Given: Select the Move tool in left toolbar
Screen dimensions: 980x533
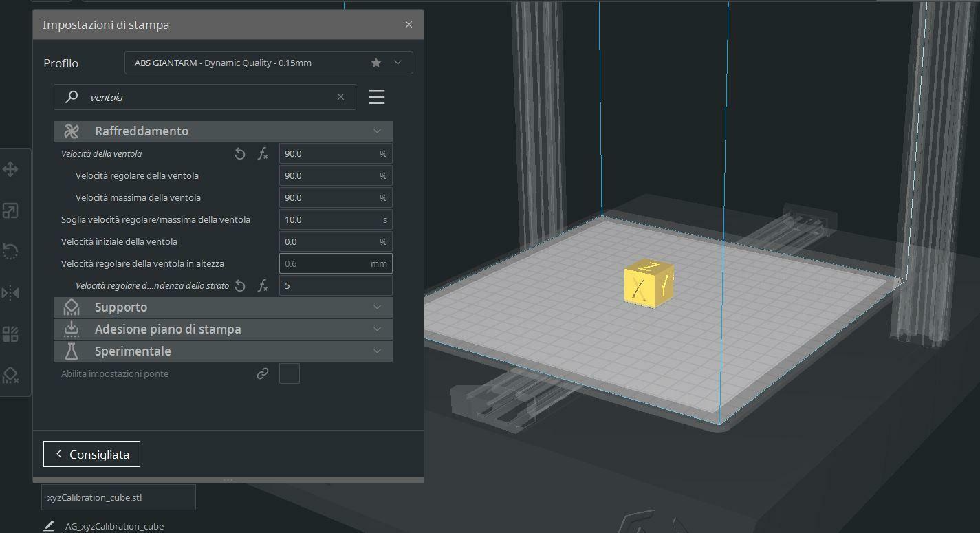Looking at the screenshot, I should coord(10,169).
